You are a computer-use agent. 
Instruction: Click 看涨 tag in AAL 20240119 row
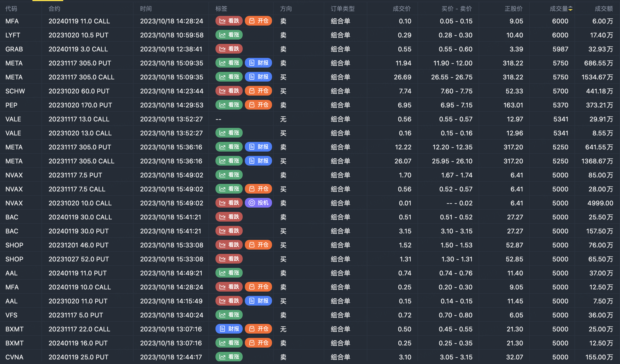(x=229, y=273)
